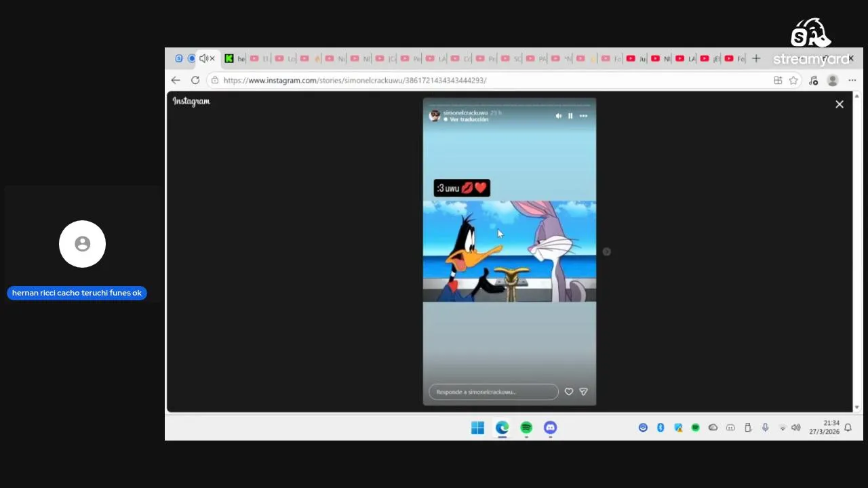Open Bluetooth tray icon
The height and width of the screenshot is (488, 868).
[x=660, y=428]
